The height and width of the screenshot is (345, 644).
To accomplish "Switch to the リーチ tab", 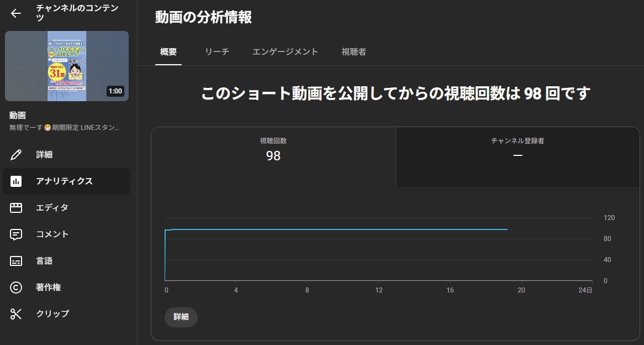I will (x=217, y=52).
